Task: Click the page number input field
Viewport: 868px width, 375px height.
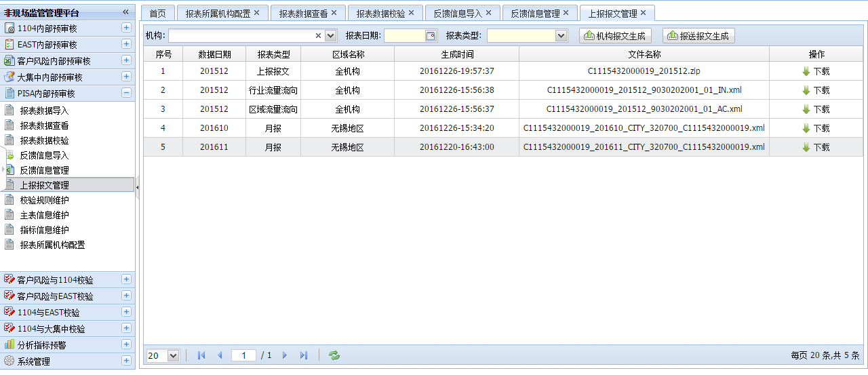Action: click(243, 355)
